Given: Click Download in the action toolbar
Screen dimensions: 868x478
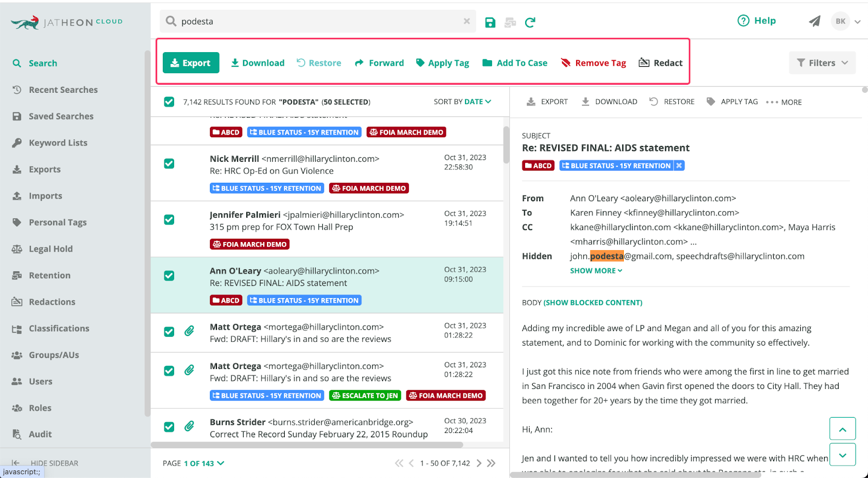Looking at the screenshot, I should tap(258, 63).
